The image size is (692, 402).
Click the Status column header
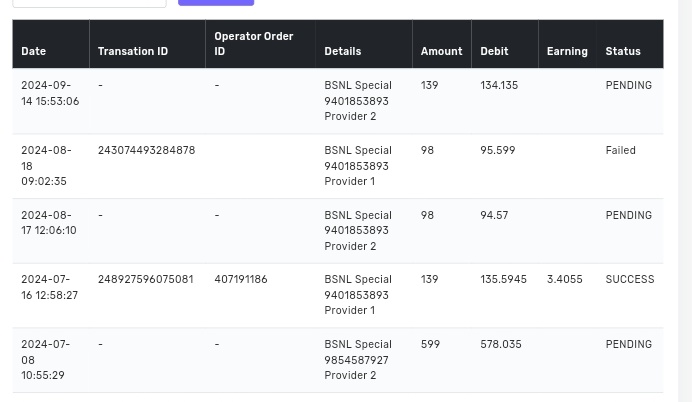pos(622,51)
